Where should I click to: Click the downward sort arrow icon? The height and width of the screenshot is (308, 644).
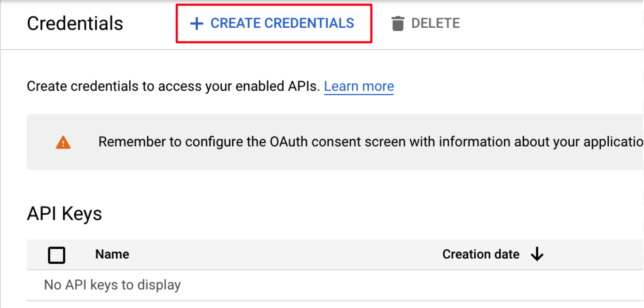[x=537, y=254]
